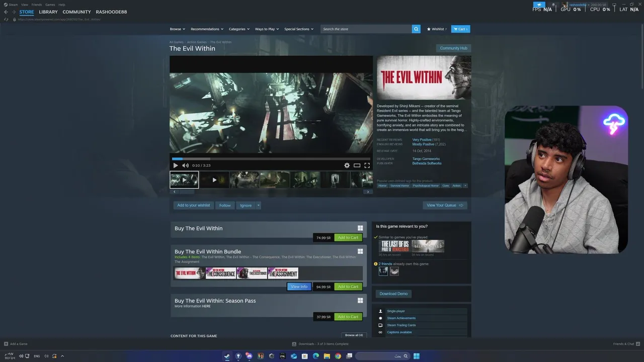Expand more tags with plus button

pyautogui.click(x=465, y=186)
